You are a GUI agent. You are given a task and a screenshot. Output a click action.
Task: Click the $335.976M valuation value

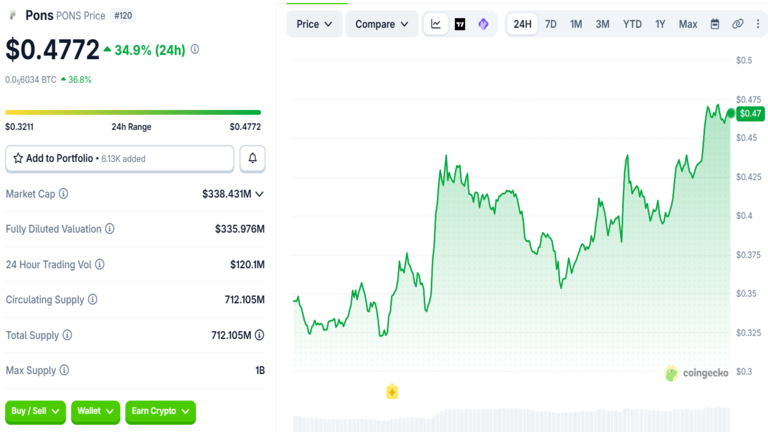pos(240,229)
